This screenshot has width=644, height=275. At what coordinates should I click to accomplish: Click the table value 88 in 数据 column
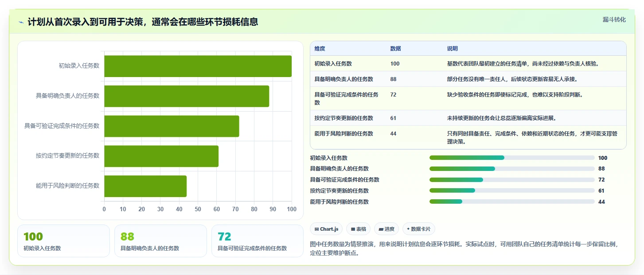point(394,79)
